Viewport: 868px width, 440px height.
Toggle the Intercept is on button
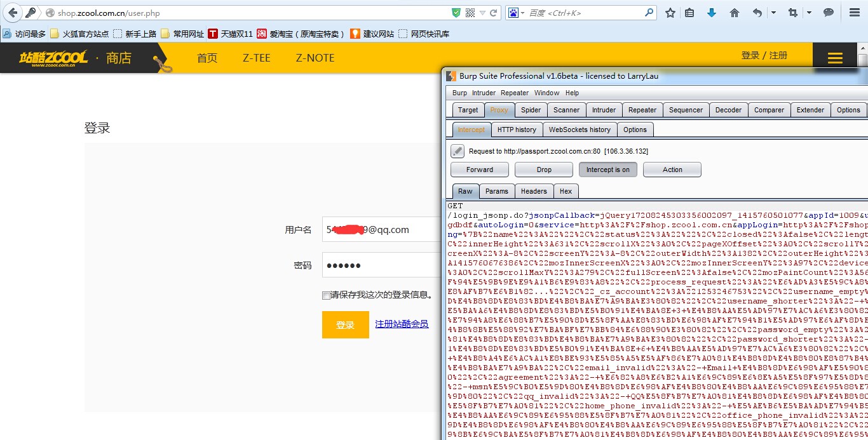point(608,170)
